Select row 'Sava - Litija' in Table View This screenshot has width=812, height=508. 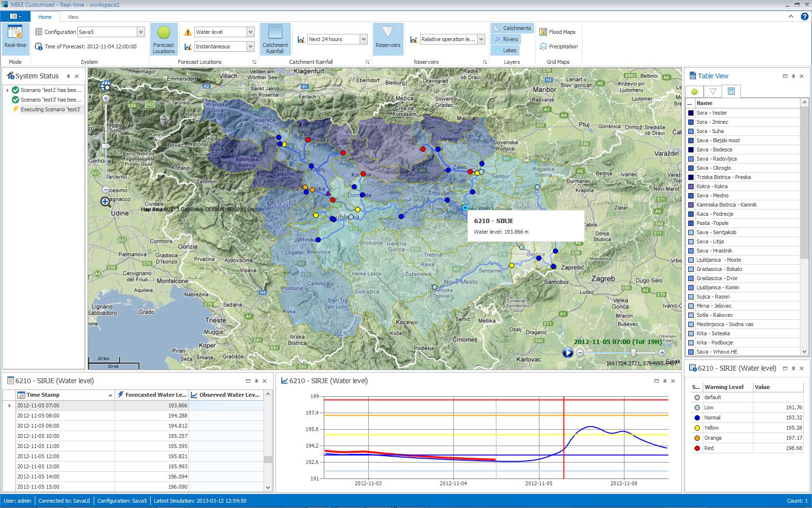click(743, 241)
